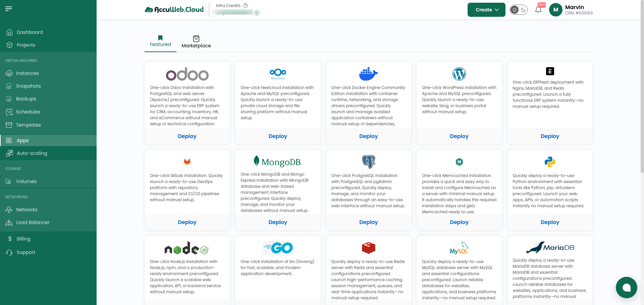The height and width of the screenshot is (305, 644).
Task: Click the Networks icon
Action: [x=9, y=210]
